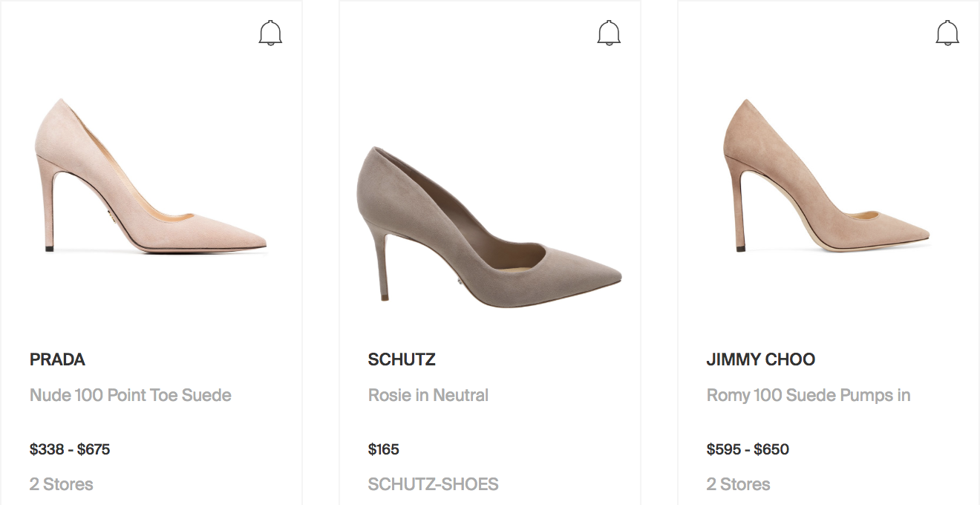This screenshot has height=505, width=980.
Task: Click 2 Stores under the Jimmy Choo price
Action: pyautogui.click(x=739, y=484)
